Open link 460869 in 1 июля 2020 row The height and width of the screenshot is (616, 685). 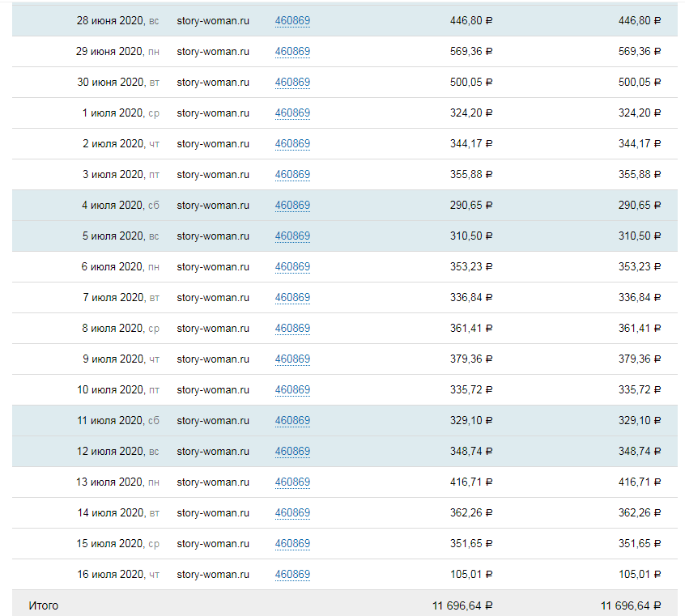tap(292, 113)
